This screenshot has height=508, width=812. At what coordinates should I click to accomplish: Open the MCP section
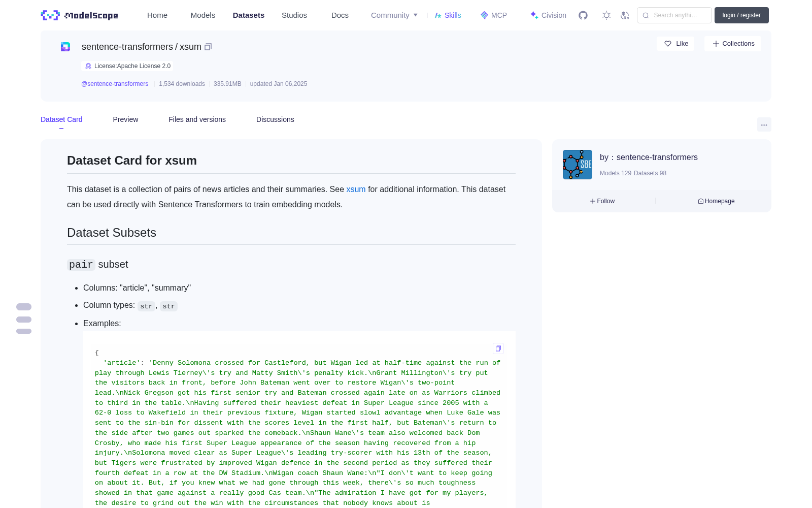click(x=494, y=15)
